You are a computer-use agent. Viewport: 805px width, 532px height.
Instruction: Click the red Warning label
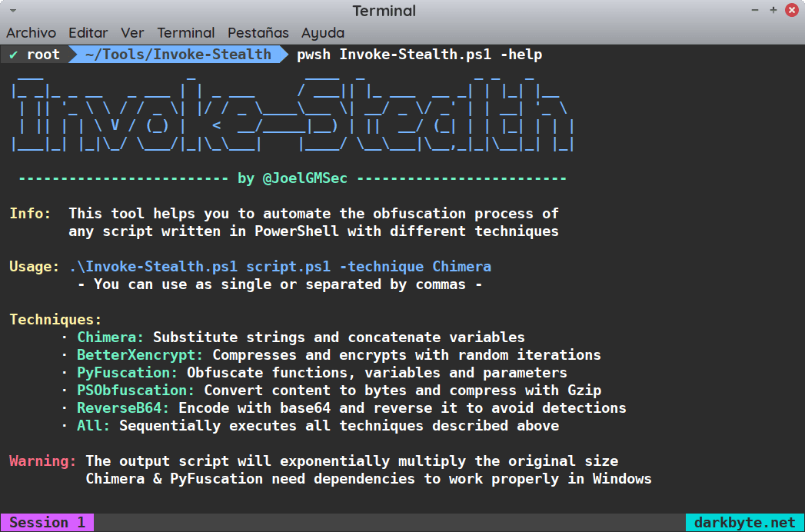click(42, 461)
